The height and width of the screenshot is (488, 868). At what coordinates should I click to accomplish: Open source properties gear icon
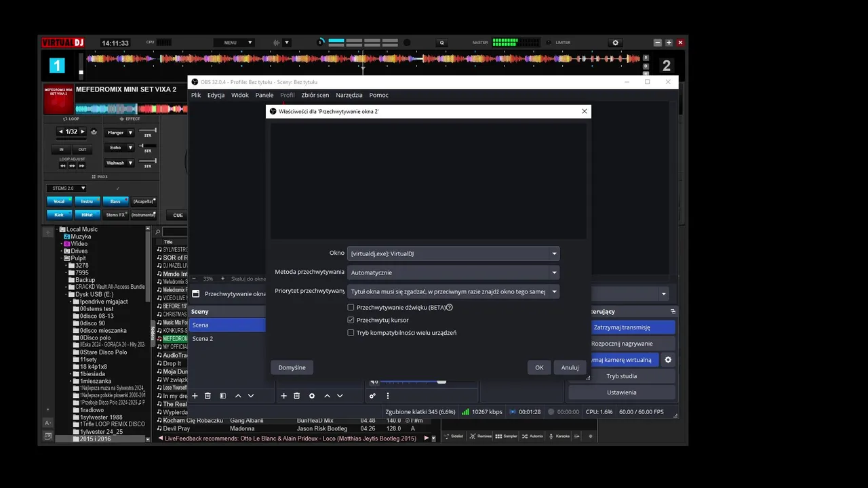pos(312,396)
